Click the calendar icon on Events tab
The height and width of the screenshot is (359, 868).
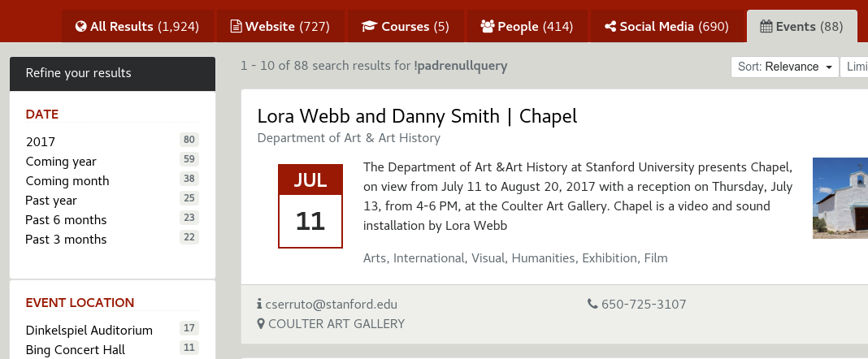click(766, 27)
